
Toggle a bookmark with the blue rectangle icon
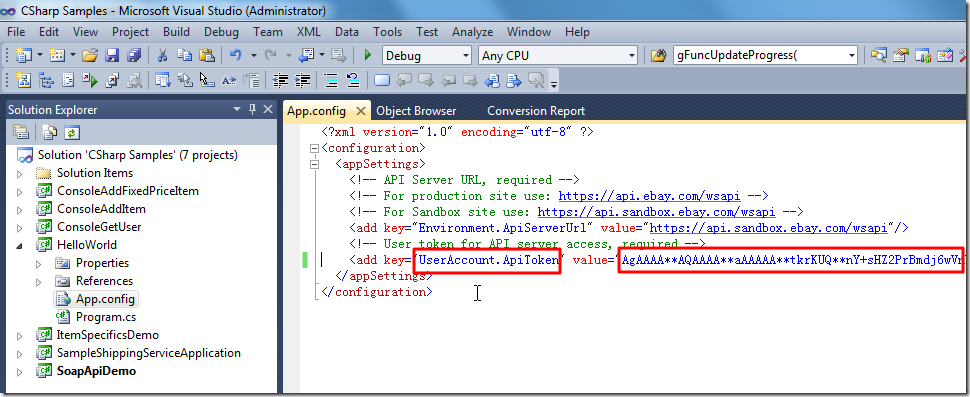pos(382,80)
